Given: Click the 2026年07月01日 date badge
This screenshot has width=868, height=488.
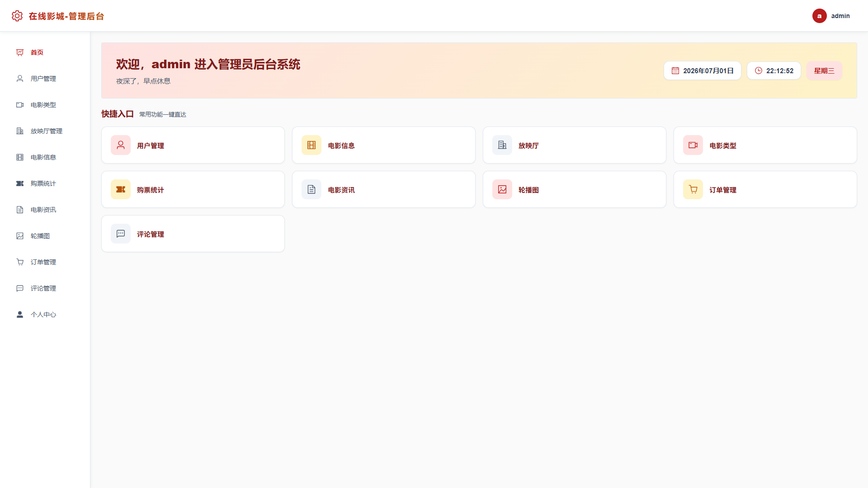Looking at the screenshot, I should tap(703, 70).
